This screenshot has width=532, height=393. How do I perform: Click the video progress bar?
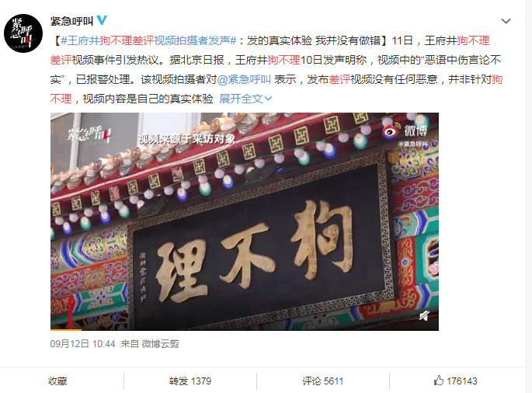click(x=245, y=329)
